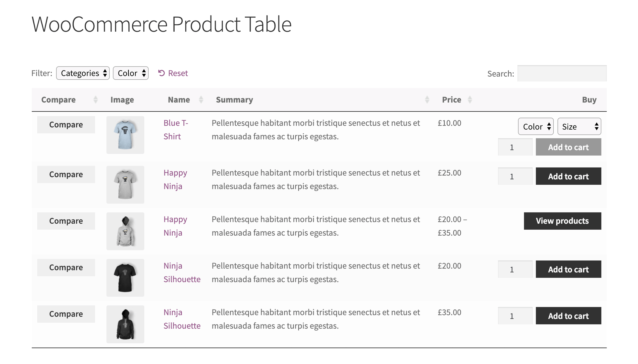This screenshot has height=364, width=638.
Task: Open the gray Happy Ninja hoodie image
Action: click(125, 231)
